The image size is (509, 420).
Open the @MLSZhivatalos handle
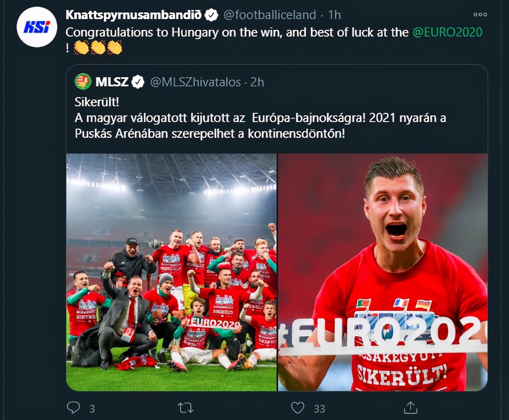pyautogui.click(x=196, y=82)
